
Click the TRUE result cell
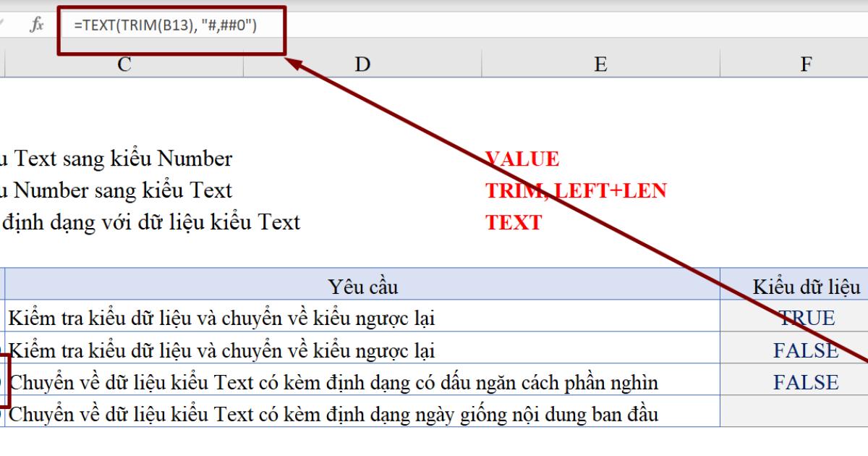pos(806,318)
